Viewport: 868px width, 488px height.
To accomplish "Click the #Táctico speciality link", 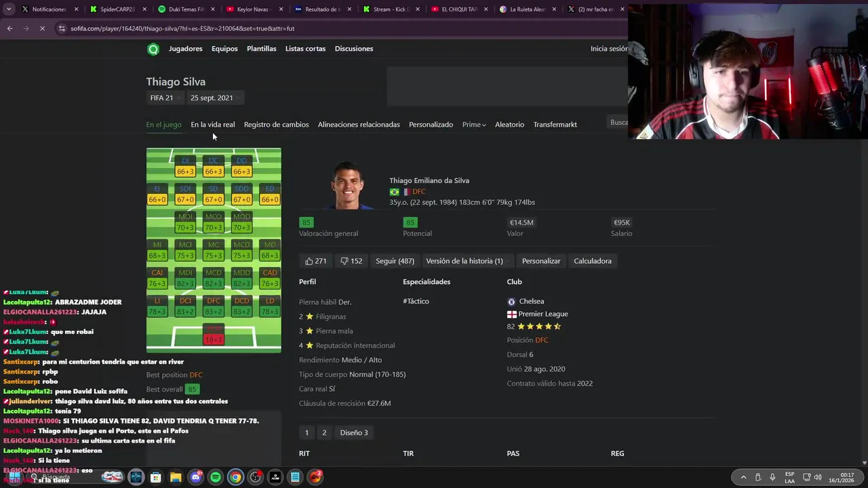I will point(416,302).
